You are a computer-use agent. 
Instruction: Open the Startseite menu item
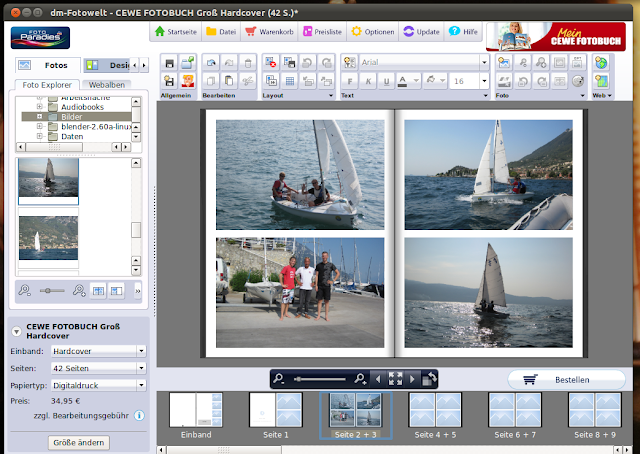[176, 31]
